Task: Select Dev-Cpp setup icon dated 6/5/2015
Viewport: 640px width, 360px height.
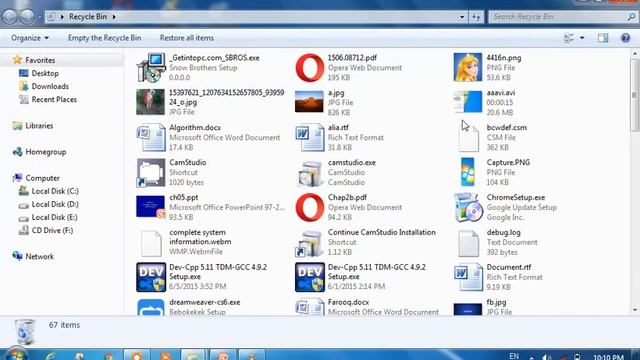Action: coord(151,277)
